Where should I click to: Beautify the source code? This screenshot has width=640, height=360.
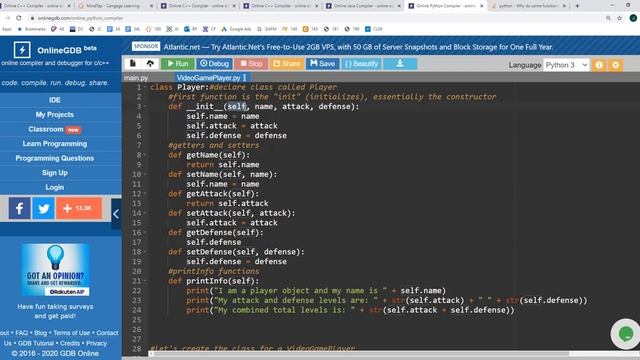pyautogui.click(x=362, y=64)
